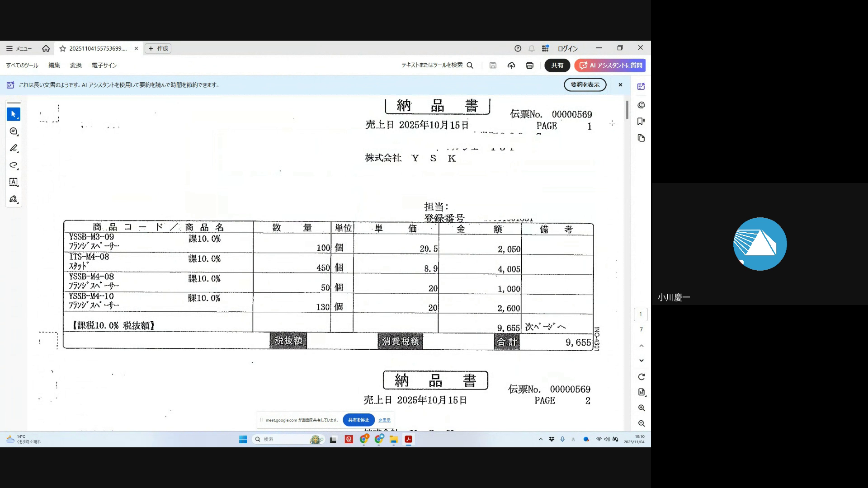Open the 電子サイン menu
Image resolution: width=868 pixels, height=488 pixels.
tap(104, 66)
